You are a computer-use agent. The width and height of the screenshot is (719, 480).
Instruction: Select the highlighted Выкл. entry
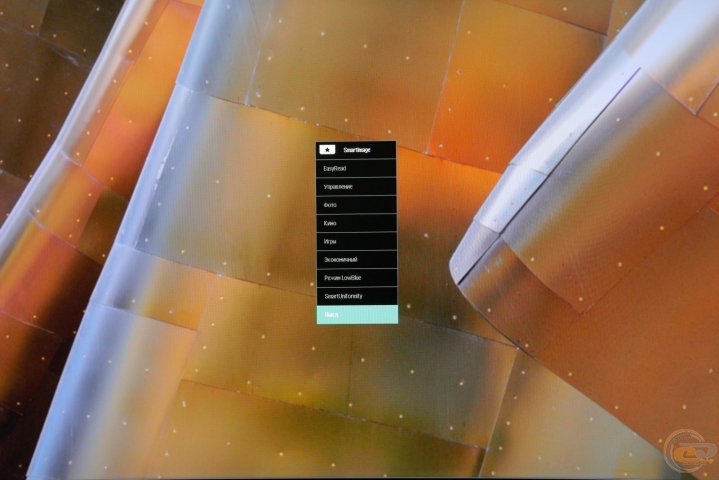tap(357, 315)
